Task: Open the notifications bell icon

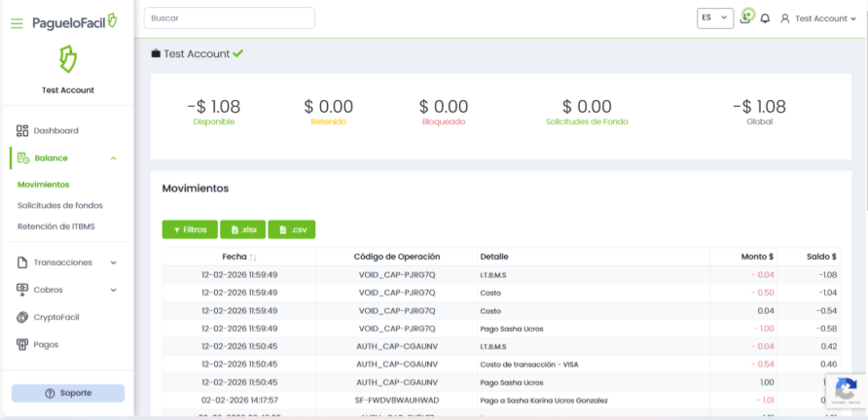Action: [765, 18]
